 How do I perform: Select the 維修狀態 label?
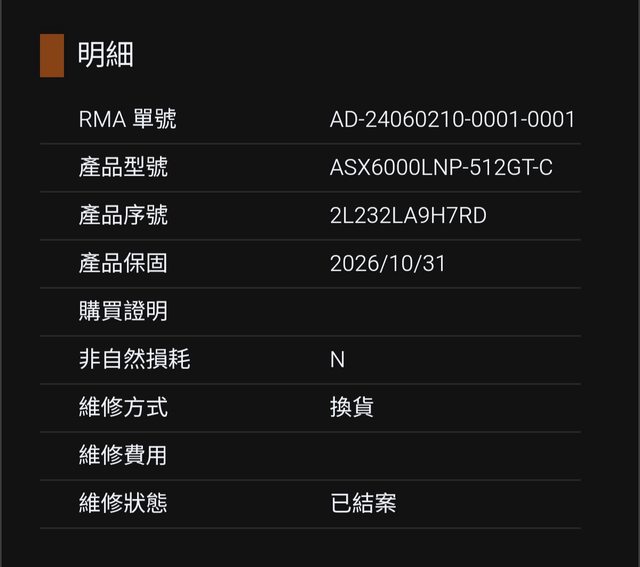(x=123, y=504)
